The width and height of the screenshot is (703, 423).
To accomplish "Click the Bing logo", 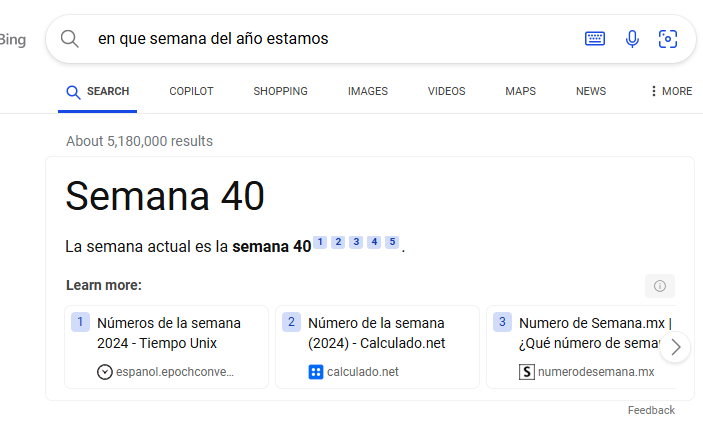I will click(12, 40).
